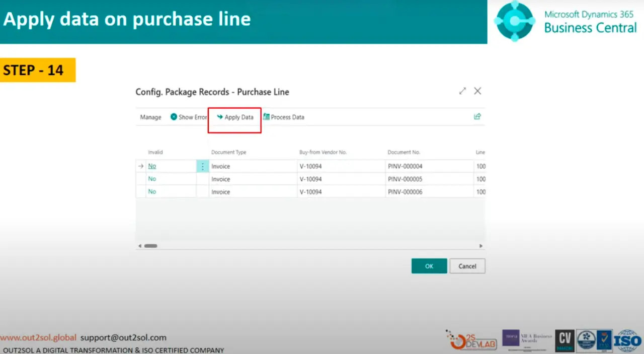This screenshot has height=354, width=644.
Task: Click the Apply Data arrow icon
Action: pos(220,117)
